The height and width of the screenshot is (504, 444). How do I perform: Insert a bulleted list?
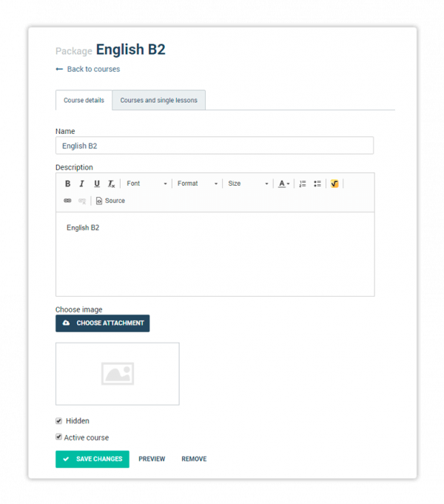coord(317,184)
